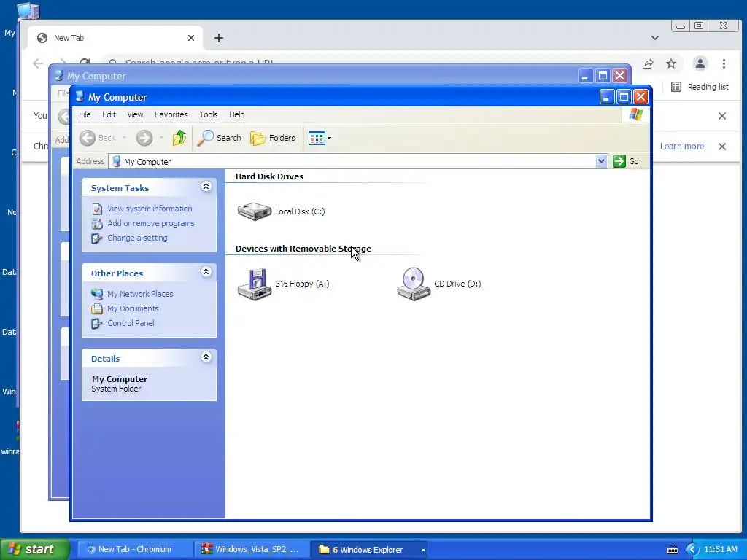This screenshot has width=747, height=560.
Task: Open Chromium tab search chevron
Action: (655, 38)
